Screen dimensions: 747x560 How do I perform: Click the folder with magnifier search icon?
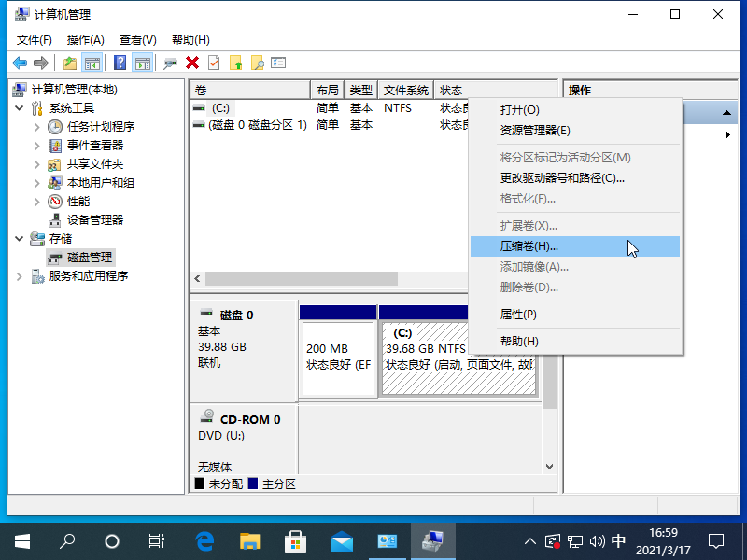258,63
